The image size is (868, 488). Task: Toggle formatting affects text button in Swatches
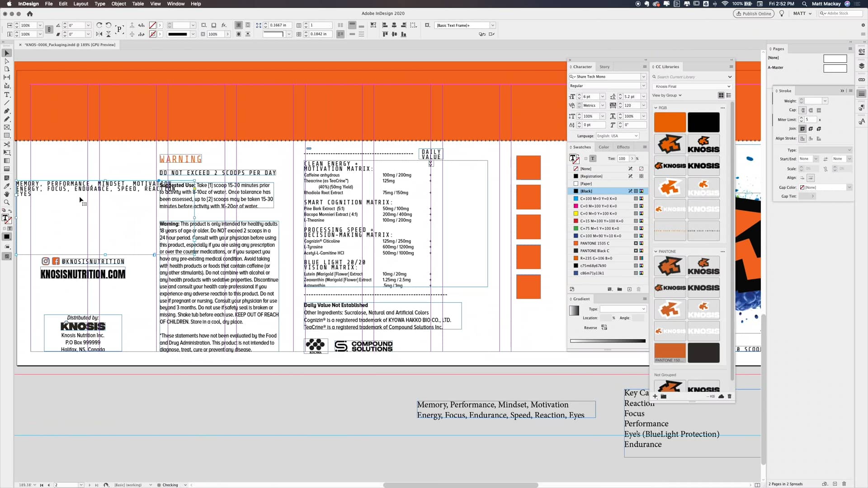593,159
